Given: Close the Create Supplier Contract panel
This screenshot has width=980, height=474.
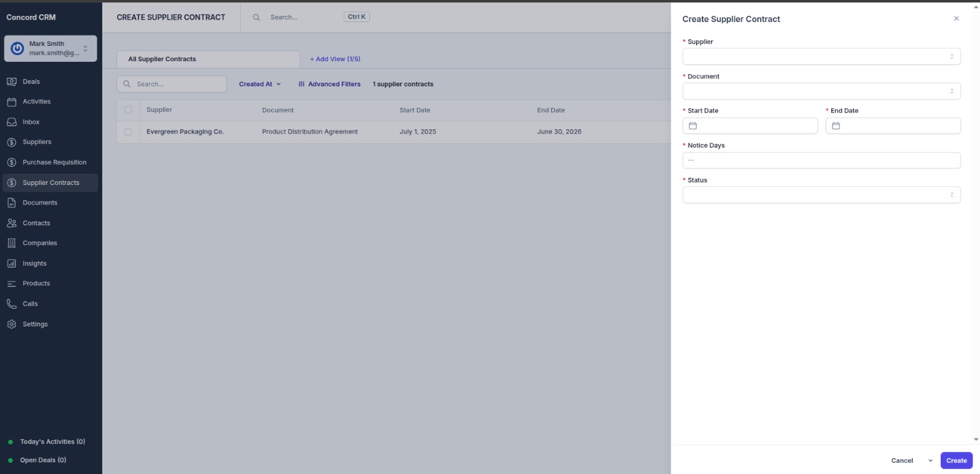Looking at the screenshot, I should coord(956,18).
